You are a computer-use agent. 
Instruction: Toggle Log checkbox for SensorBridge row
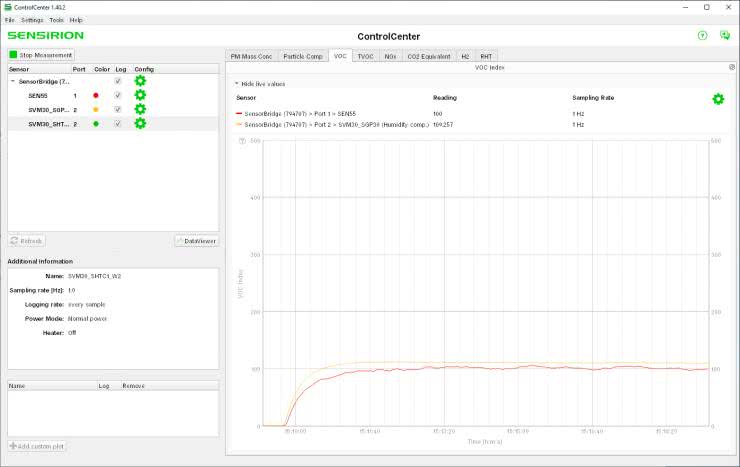[x=118, y=81]
